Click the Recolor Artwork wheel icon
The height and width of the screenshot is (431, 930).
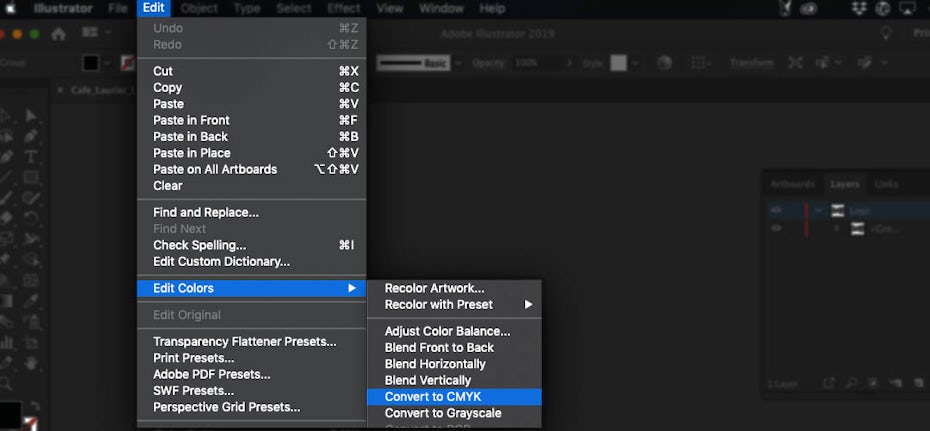[x=663, y=63]
